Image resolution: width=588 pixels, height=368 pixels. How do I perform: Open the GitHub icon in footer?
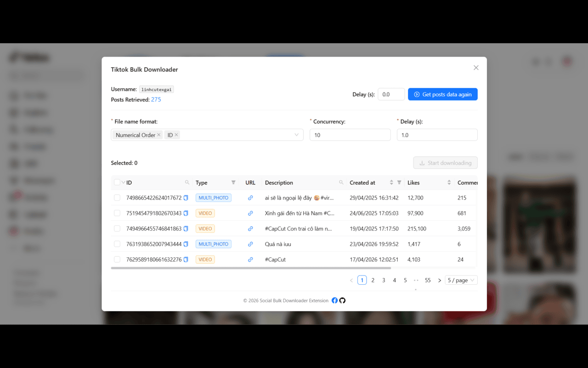342,300
